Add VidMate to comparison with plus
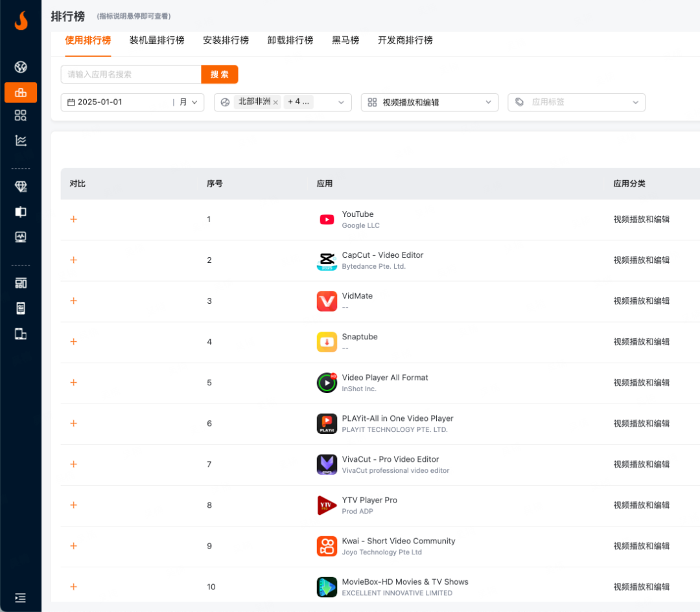Viewport: 700px width, 612px height. (73, 301)
